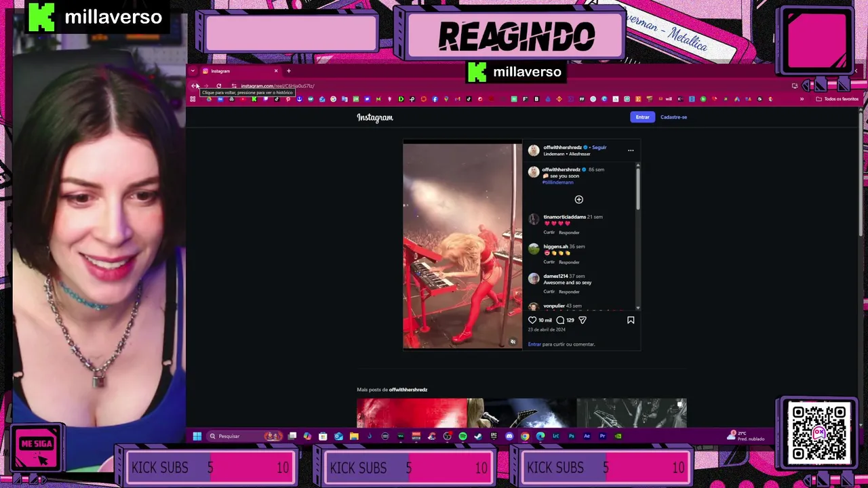Open comments via the speech bubble icon

point(560,320)
